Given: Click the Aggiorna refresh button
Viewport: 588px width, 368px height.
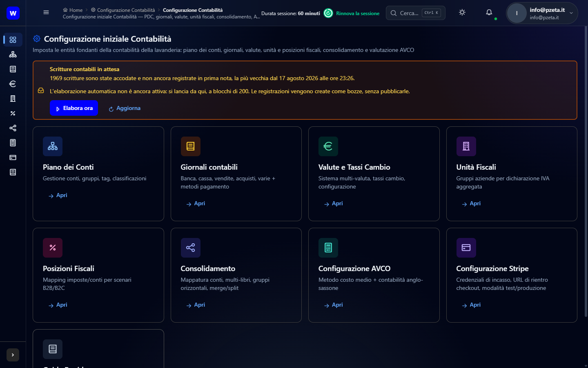Looking at the screenshot, I should (x=125, y=108).
